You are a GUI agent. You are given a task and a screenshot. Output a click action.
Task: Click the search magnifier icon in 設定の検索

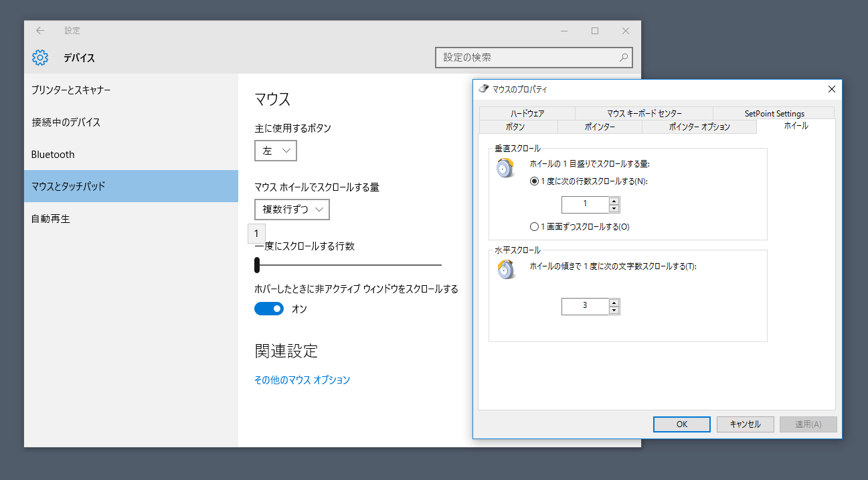click(x=623, y=58)
